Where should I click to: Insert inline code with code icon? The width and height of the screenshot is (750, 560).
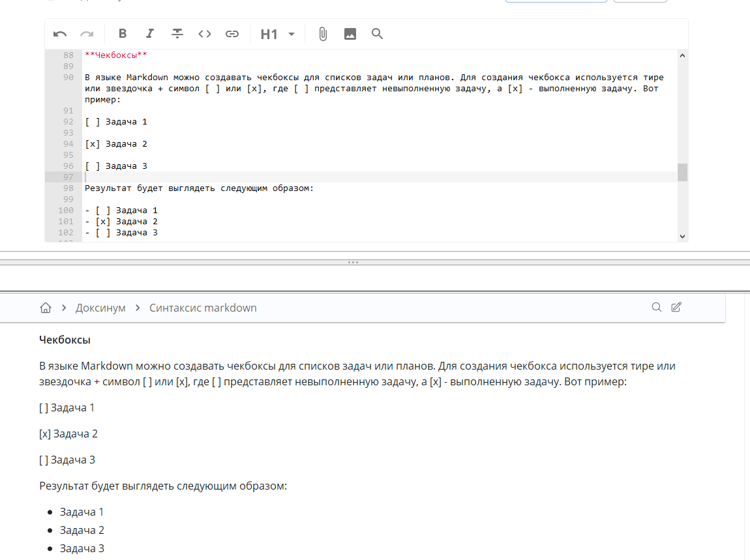[x=205, y=34]
